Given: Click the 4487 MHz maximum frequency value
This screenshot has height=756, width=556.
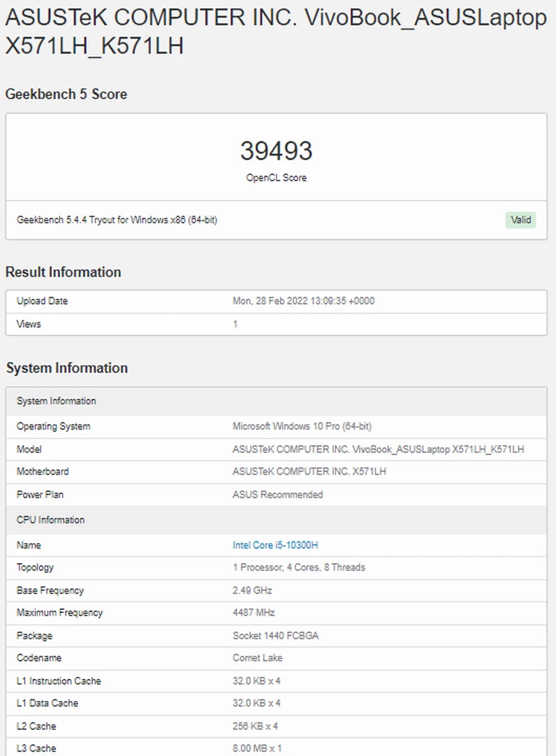Looking at the screenshot, I should point(254,613).
